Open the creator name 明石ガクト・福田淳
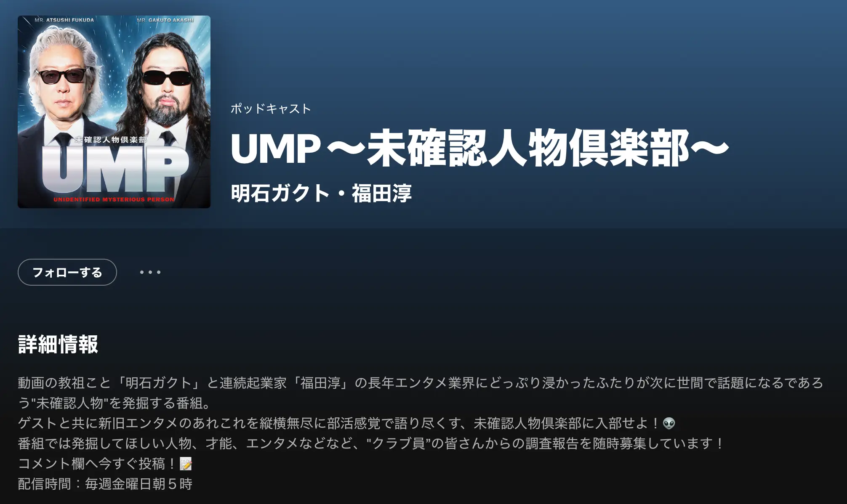Screen dimensions: 847x504 321,193
